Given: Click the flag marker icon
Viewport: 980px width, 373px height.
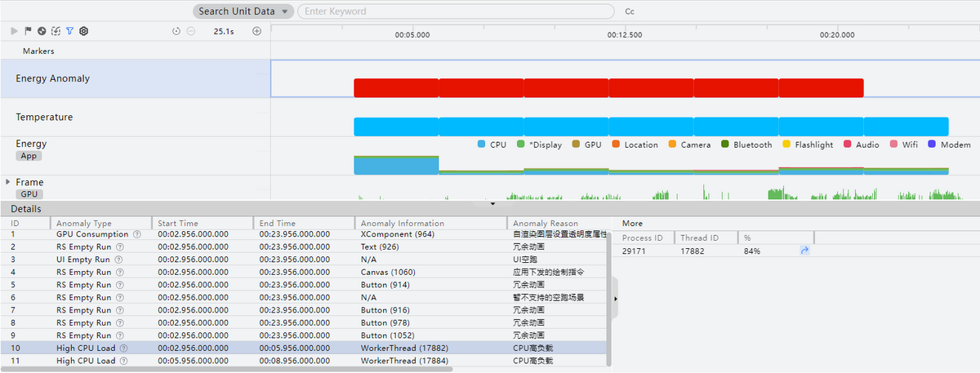Looking at the screenshot, I should [x=28, y=31].
